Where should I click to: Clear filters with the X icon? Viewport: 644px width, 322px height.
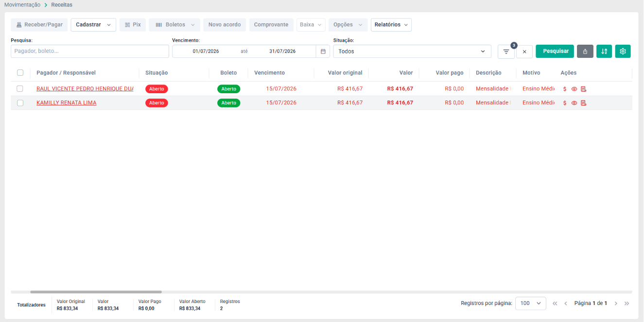pos(524,51)
